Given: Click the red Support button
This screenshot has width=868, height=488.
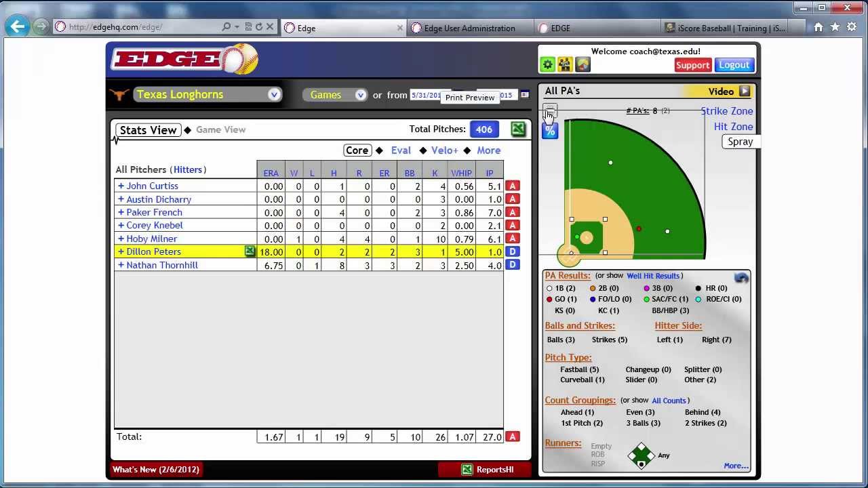Looking at the screenshot, I should pyautogui.click(x=692, y=65).
